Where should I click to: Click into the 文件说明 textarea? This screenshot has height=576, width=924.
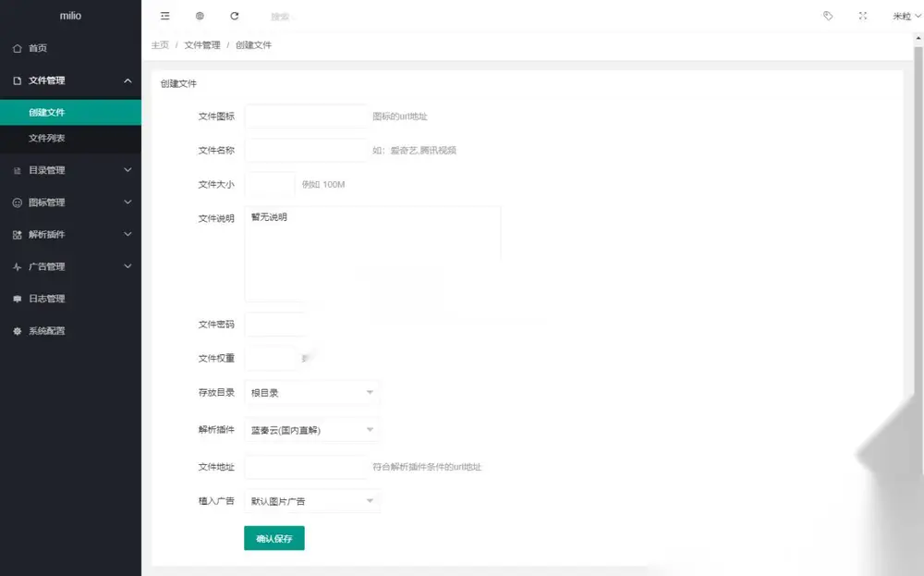click(x=372, y=254)
